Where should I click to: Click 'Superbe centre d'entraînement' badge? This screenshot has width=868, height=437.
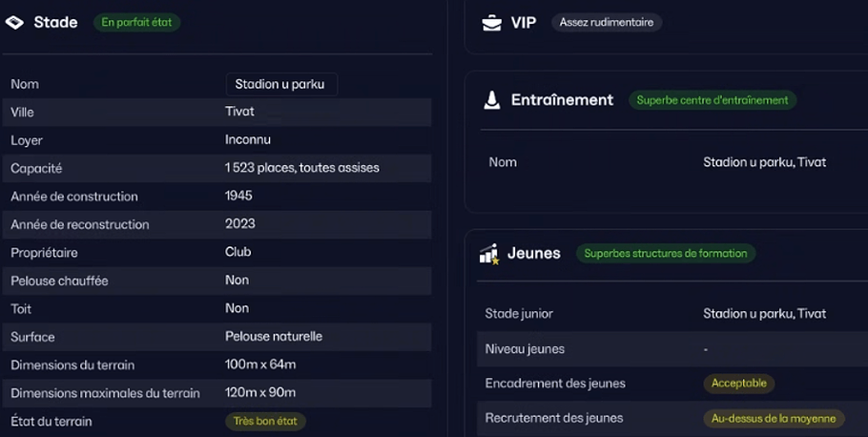[x=712, y=100]
